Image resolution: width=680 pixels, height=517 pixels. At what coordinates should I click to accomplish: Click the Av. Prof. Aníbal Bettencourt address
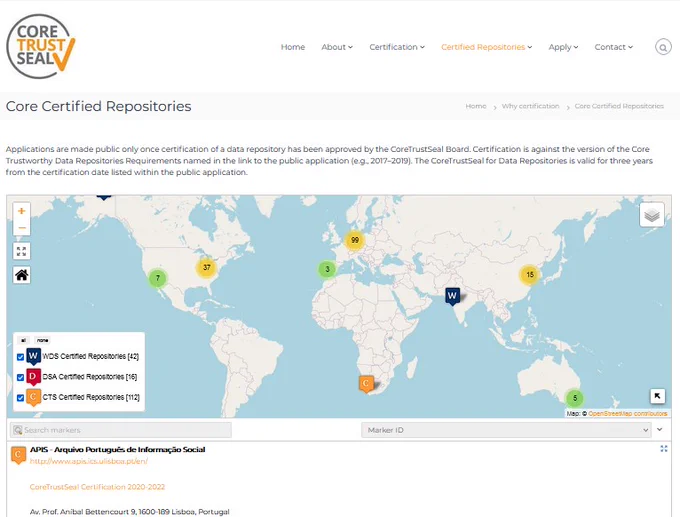(x=130, y=512)
